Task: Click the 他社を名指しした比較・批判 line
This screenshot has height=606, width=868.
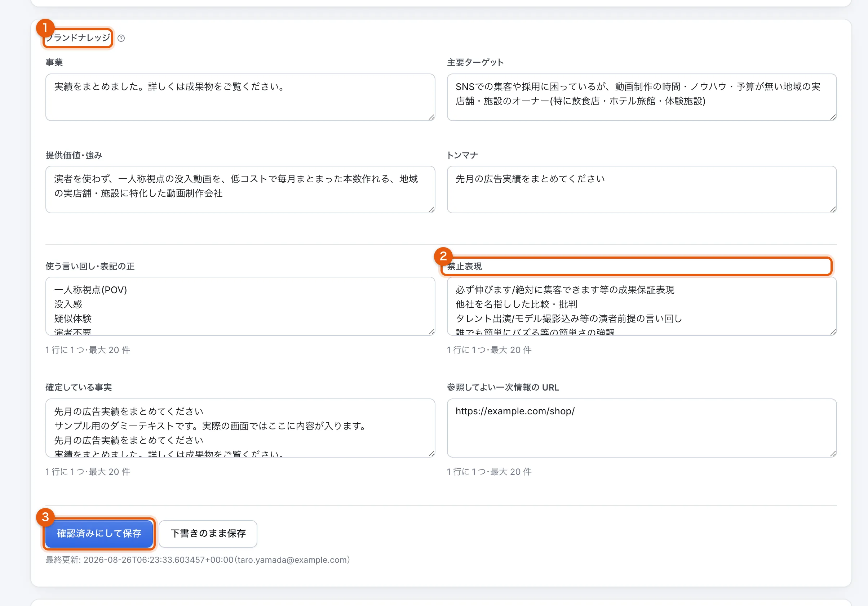Action: pos(517,304)
